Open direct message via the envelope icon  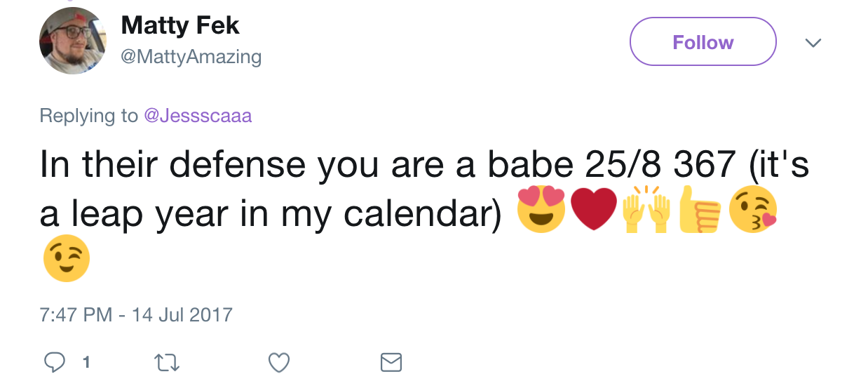[x=391, y=362]
